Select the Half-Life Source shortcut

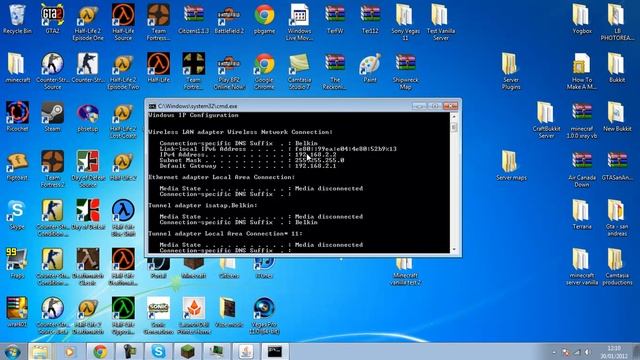pos(123,23)
